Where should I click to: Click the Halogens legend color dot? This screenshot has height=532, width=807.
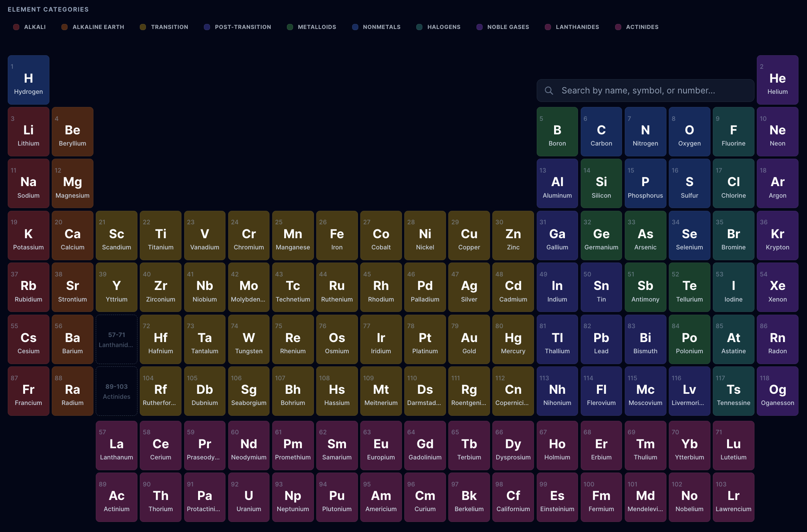tap(419, 27)
